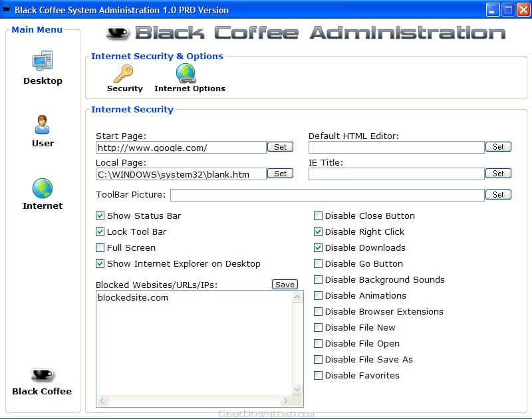Click the Black Coffee cup icon in sidebar
The image size is (532, 419).
click(x=43, y=375)
